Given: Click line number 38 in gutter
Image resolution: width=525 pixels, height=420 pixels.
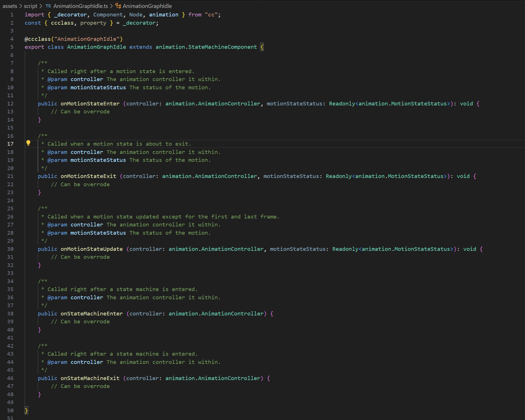Looking at the screenshot, I should click(x=10, y=313).
